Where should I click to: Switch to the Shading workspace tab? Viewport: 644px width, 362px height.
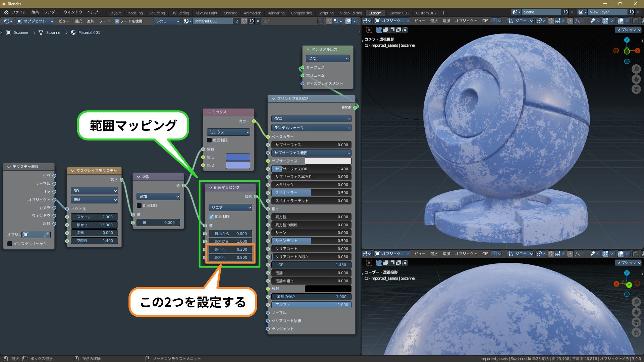pos(230,13)
